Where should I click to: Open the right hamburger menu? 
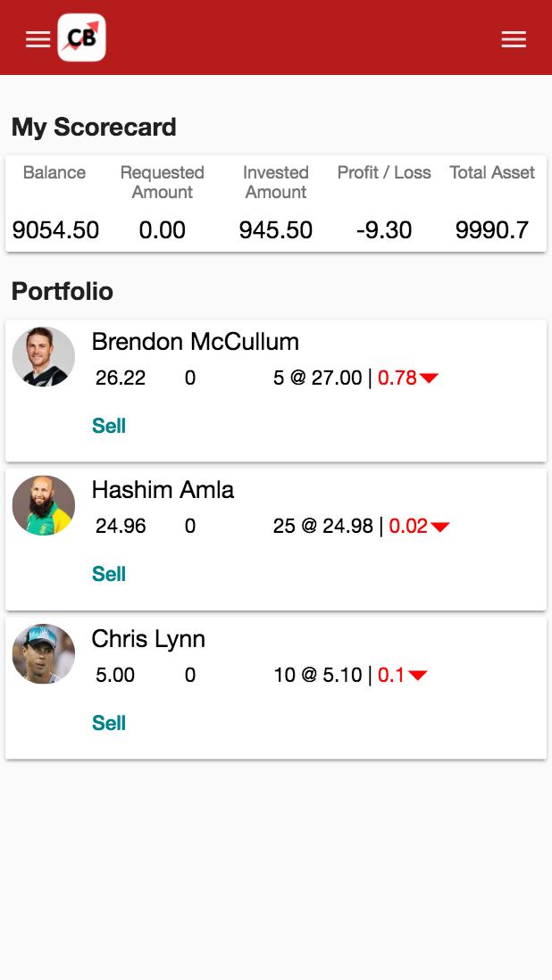coord(514,39)
